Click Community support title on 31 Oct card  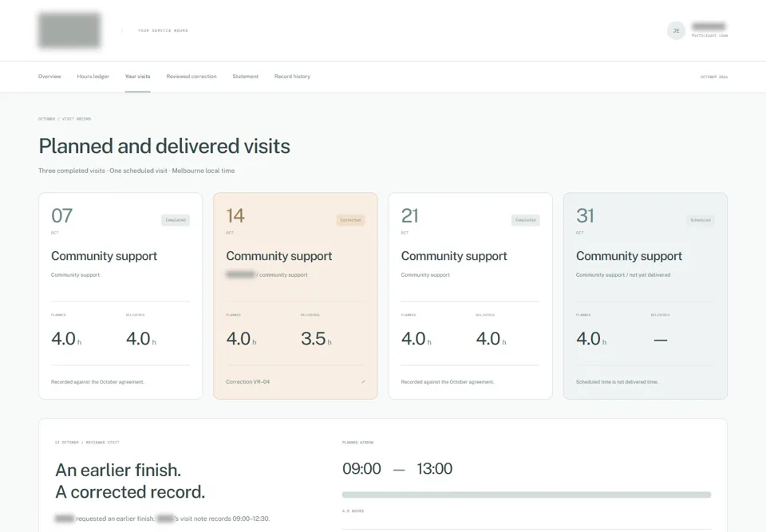click(629, 256)
